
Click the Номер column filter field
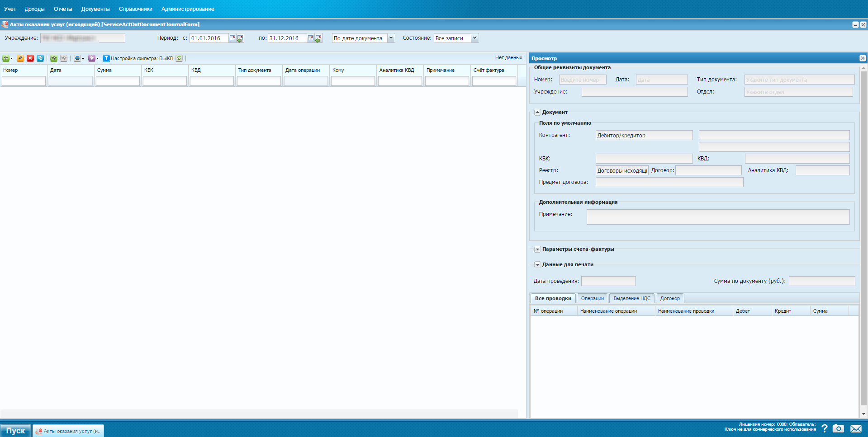(x=24, y=81)
